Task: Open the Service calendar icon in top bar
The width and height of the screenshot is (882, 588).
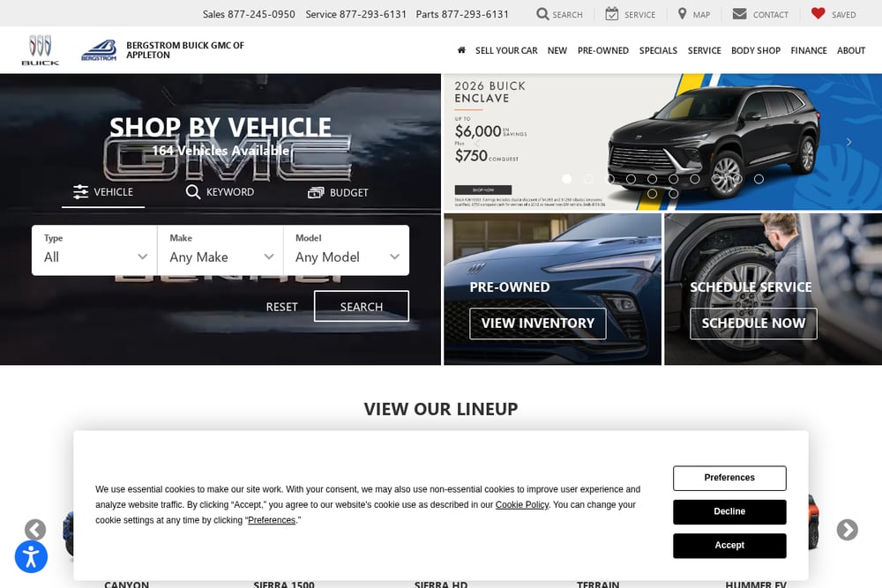Action: [611, 13]
